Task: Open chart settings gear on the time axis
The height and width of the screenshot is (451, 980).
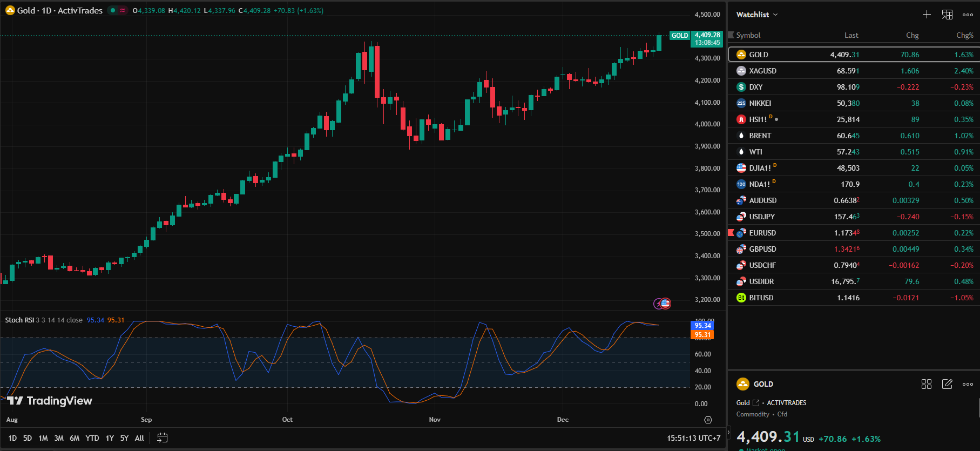Action: pyautogui.click(x=708, y=420)
